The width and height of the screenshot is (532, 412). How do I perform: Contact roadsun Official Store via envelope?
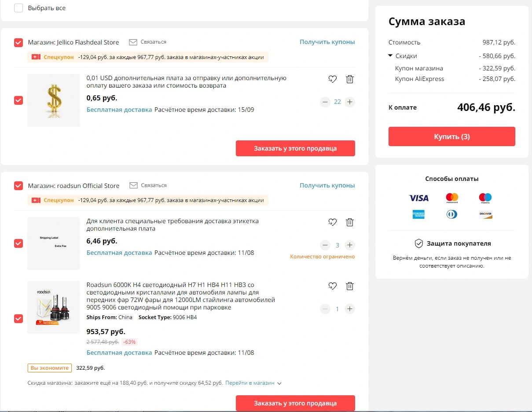tap(133, 185)
